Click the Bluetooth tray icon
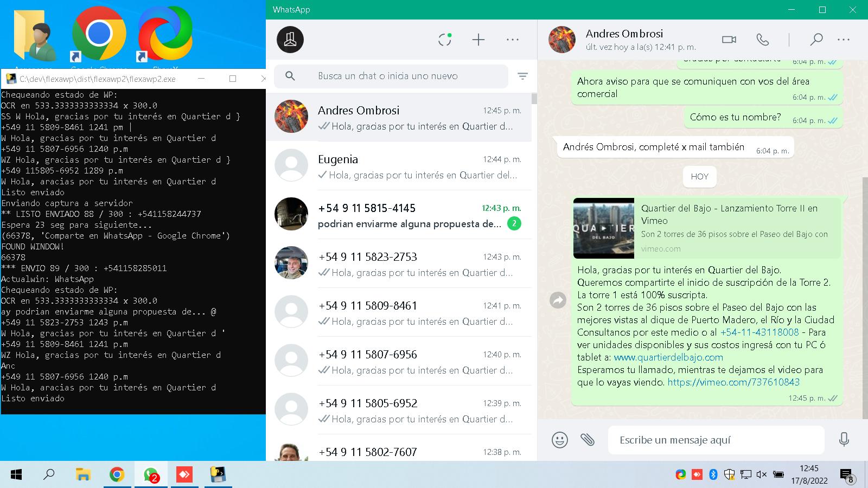Image resolution: width=868 pixels, height=488 pixels. [713, 475]
